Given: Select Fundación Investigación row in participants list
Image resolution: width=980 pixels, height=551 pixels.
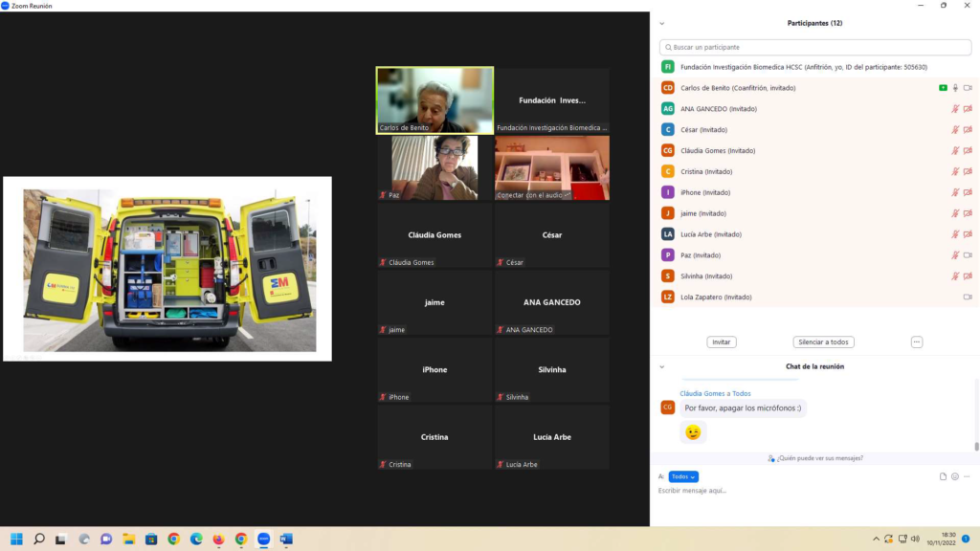Looking at the screenshot, I should click(815, 67).
